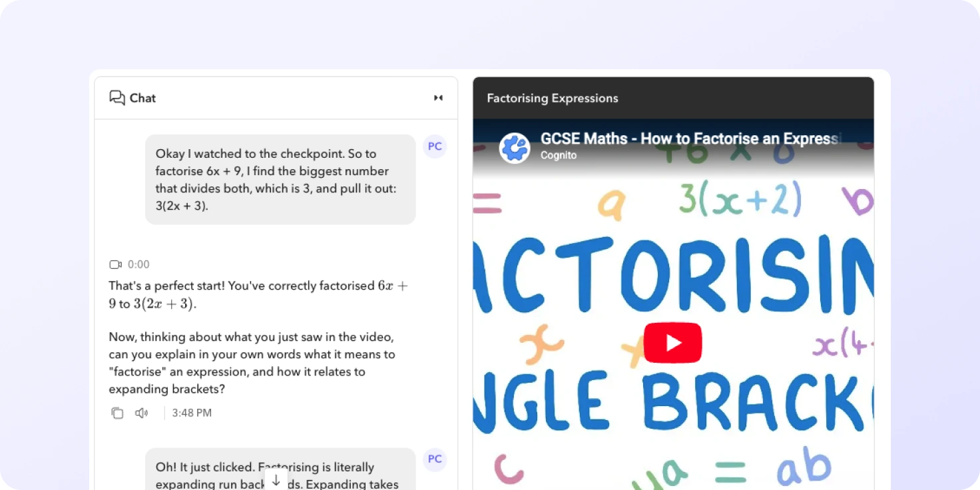
Task: Click the PC avatar beside second message
Action: [x=435, y=459]
